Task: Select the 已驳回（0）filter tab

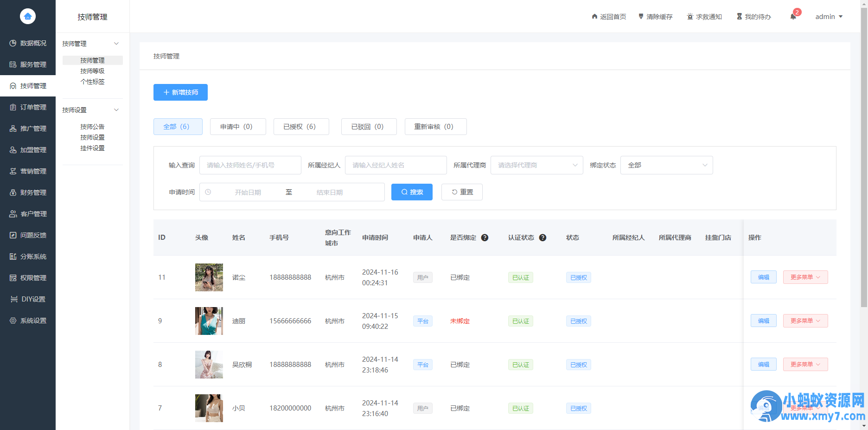Action: pos(369,126)
